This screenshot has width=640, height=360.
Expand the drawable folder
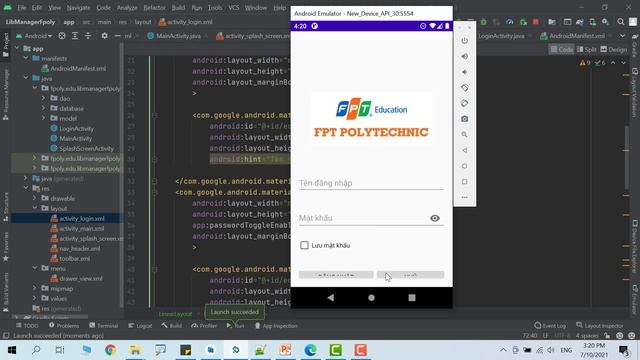(35, 198)
